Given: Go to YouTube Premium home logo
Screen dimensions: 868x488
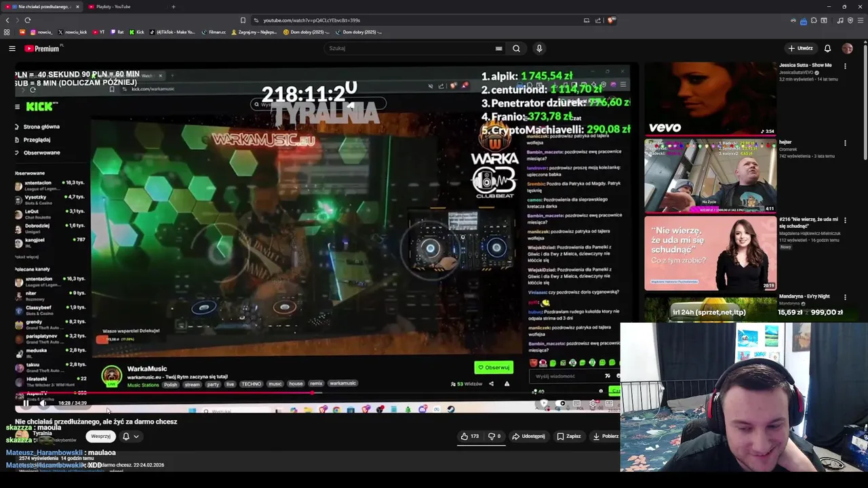Looking at the screenshot, I should click(x=43, y=48).
